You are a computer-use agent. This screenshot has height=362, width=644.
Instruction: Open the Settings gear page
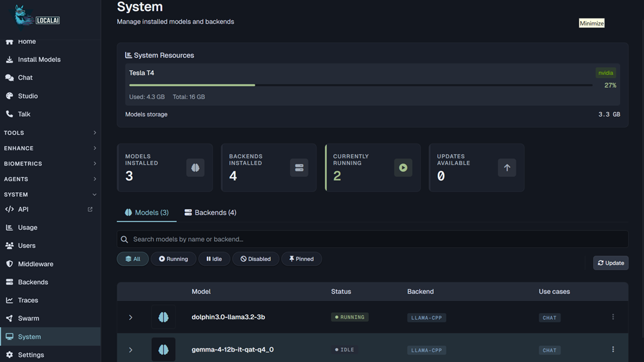[50, 354]
